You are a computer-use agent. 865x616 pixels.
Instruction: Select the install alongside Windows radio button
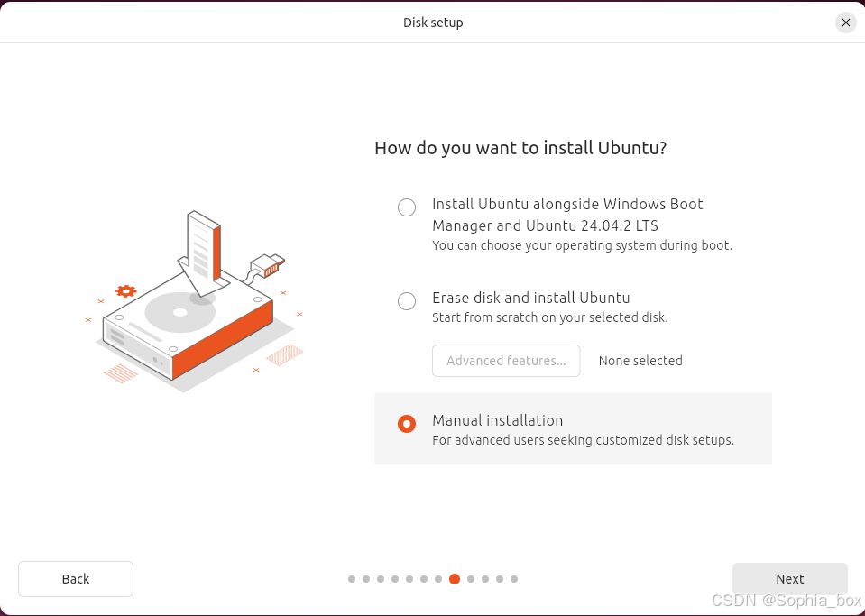point(407,207)
